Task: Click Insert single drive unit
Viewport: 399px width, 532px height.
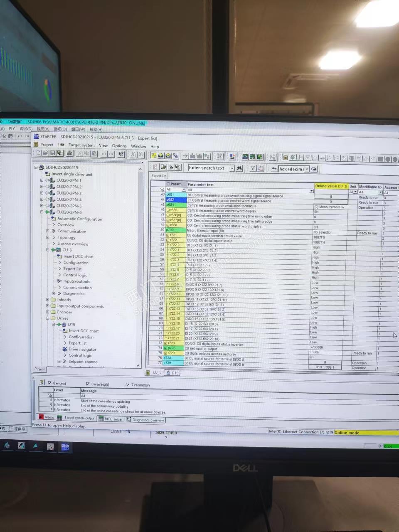Action: [x=72, y=174]
